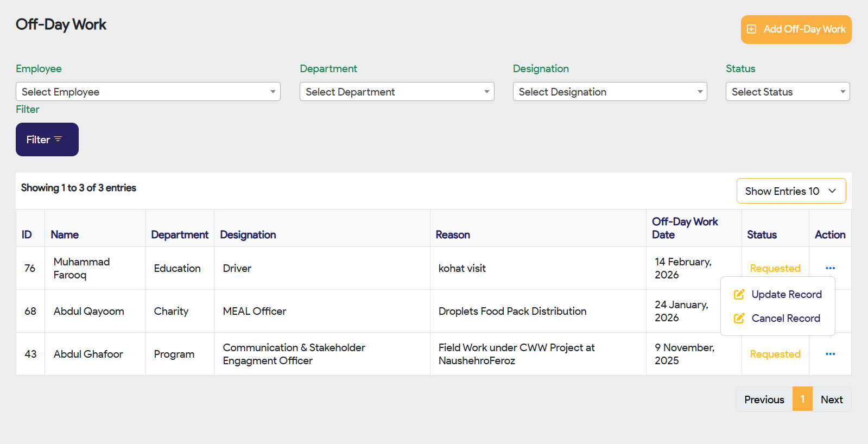Choose Update Record from the action menu
This screenshot has width=868, height=444.
click(786, 294)
